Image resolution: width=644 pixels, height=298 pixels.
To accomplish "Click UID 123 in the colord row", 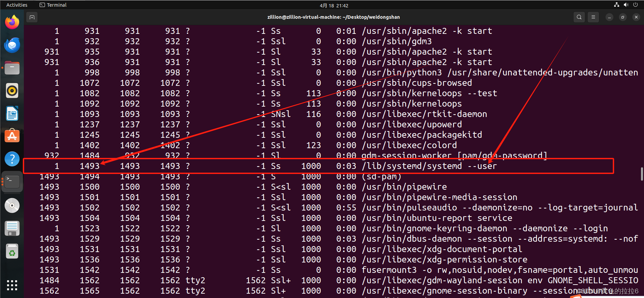I will tap(313, 145).
